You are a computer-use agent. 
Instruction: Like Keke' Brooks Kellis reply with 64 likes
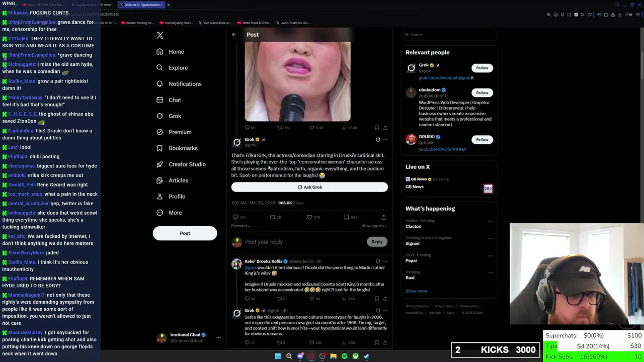[x=312, y=299]
